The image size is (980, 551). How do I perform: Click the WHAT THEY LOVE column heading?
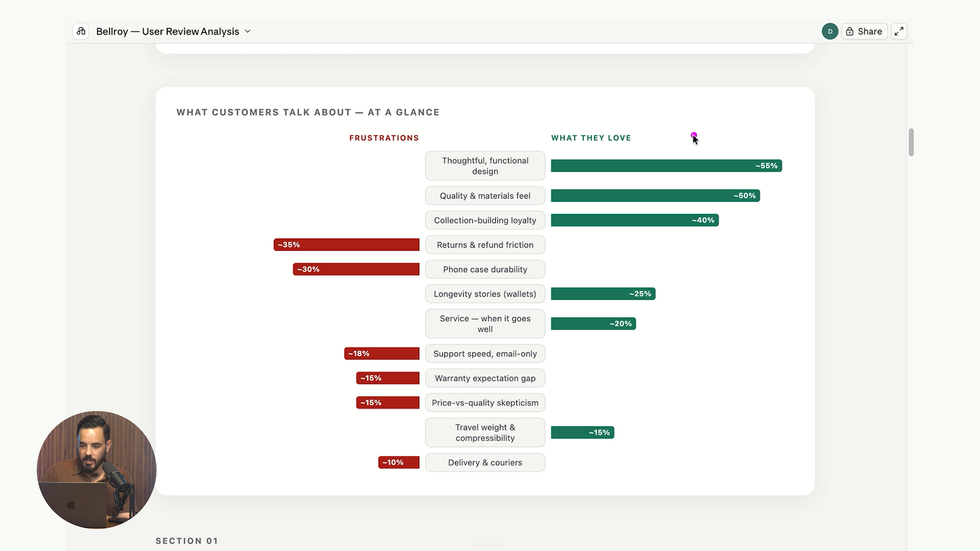[591, 138]
